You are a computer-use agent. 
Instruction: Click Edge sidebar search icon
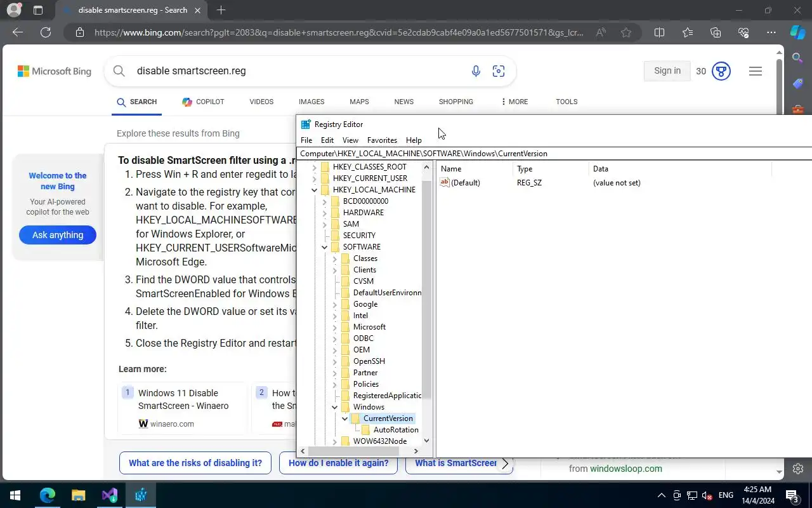[798, 58]
